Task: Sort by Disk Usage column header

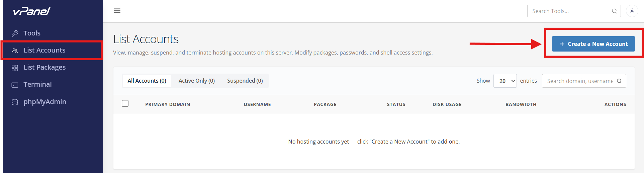Action: point(447,104)
